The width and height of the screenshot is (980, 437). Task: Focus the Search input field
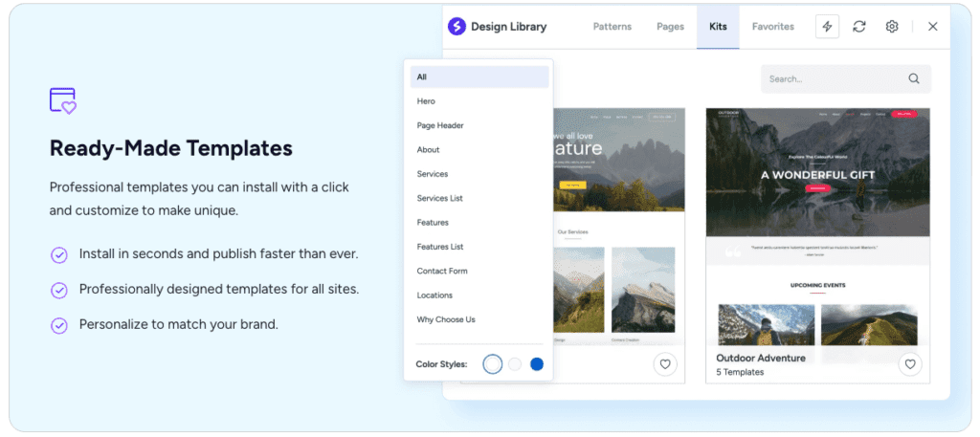click(846, 78)
